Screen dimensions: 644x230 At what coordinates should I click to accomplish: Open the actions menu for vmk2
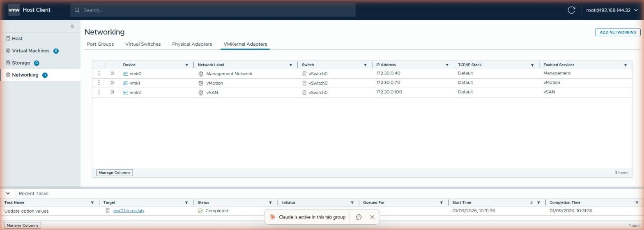tap(99, 92)
